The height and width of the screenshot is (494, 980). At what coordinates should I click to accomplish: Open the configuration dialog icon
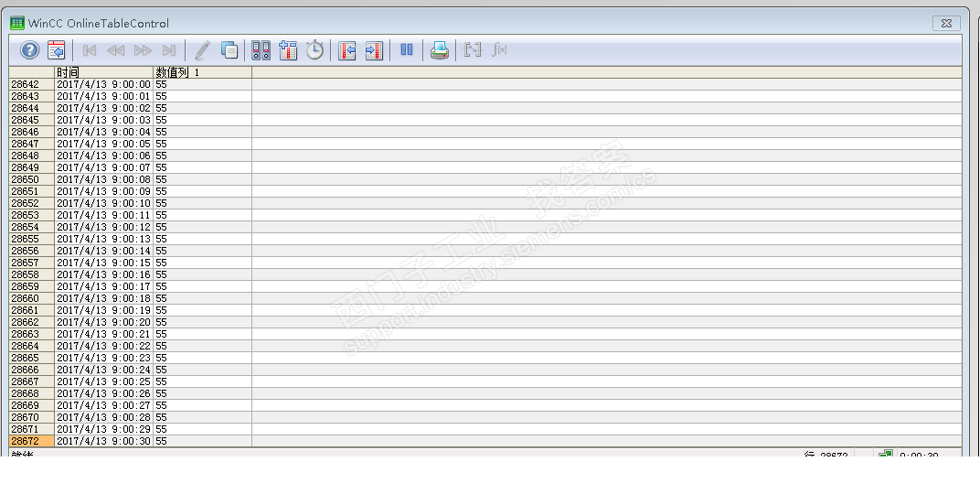pyautogui.click(x=57, y=50)
